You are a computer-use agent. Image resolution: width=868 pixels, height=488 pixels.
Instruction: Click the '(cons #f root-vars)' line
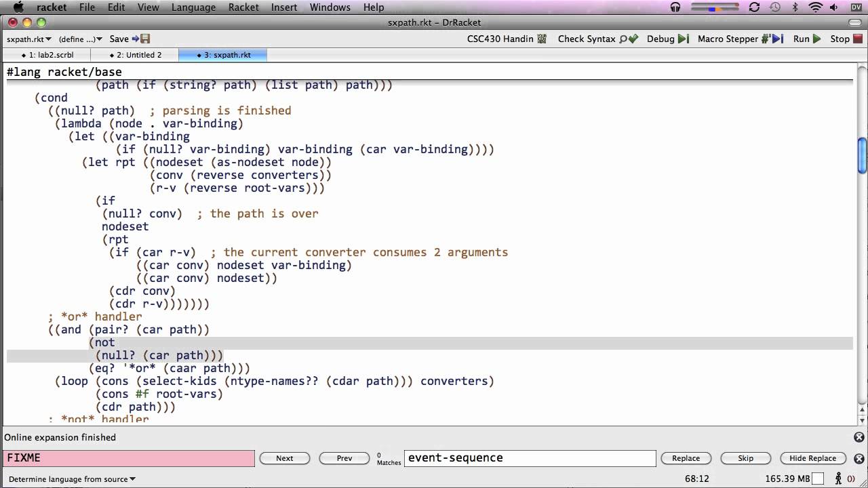[x=159, y=394]
